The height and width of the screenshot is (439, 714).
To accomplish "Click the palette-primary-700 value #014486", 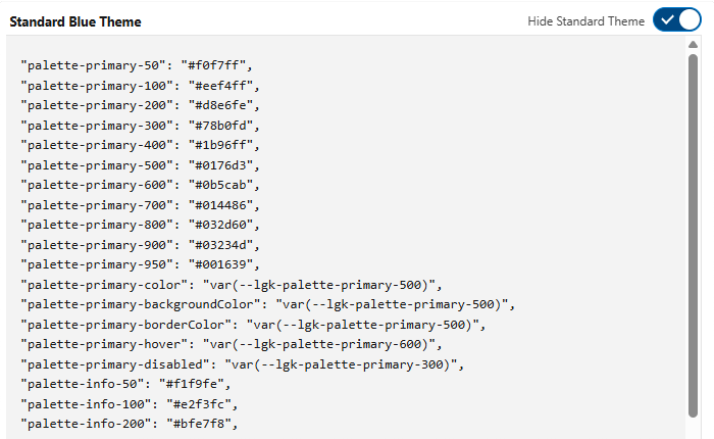I will click(220, 205).
